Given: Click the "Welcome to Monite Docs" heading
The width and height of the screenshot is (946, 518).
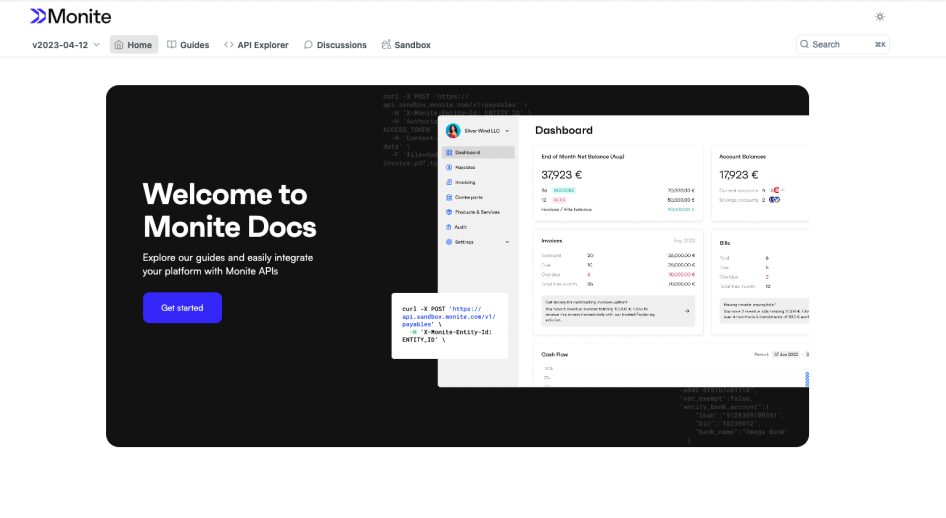Looking at the screenshot, I should pos(229,210).
